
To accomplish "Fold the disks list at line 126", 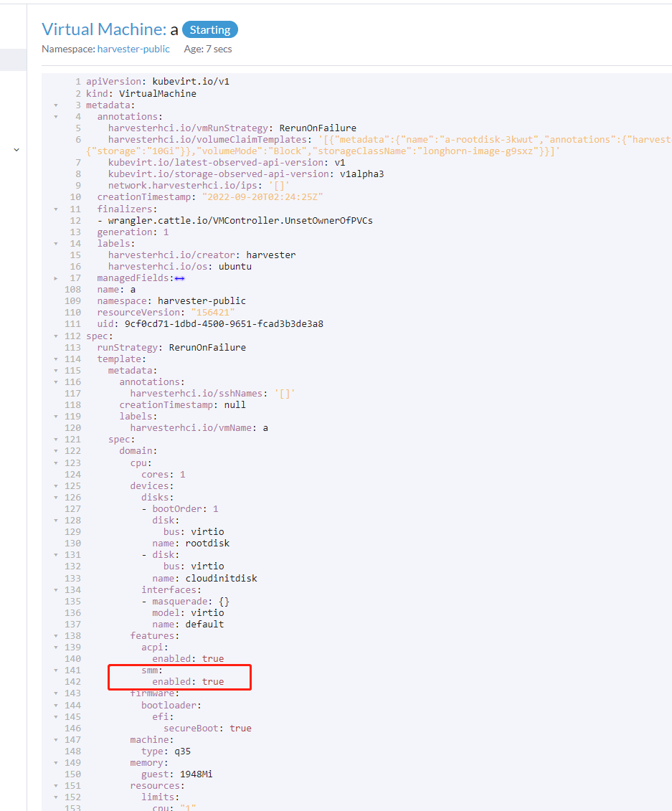I will 56,497.
